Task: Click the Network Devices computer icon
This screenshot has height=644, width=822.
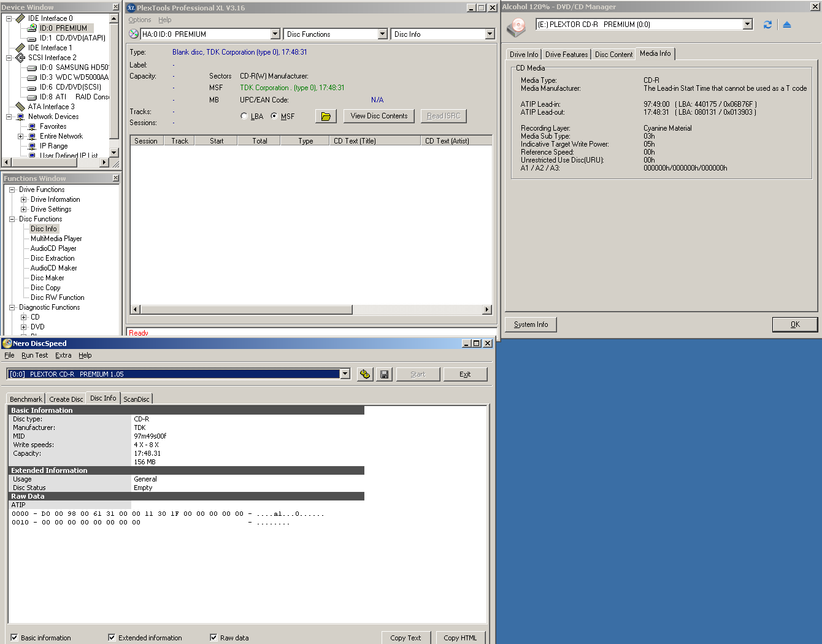Action: [x=20, y=117]
